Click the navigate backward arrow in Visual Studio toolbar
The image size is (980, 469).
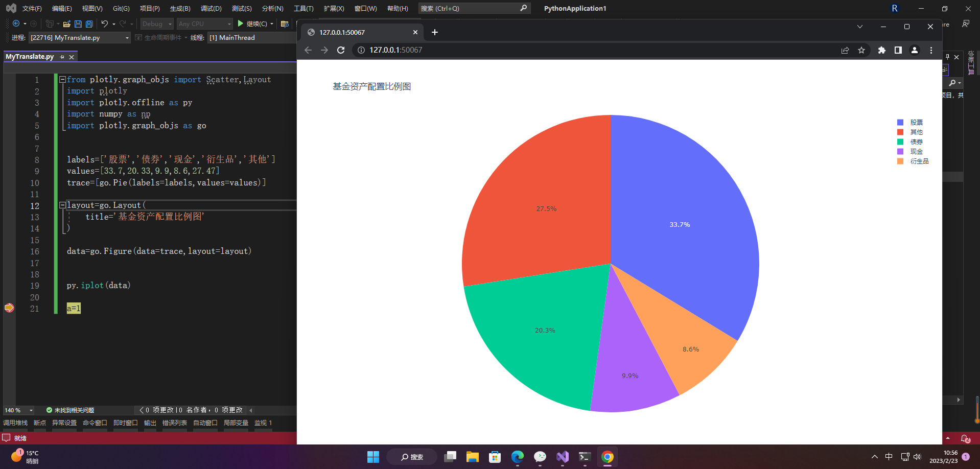[x=16, y=24]
